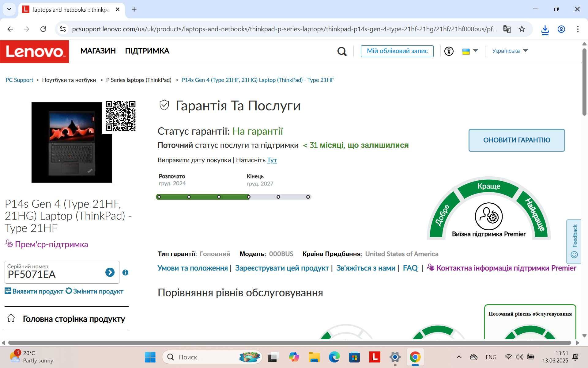Open the МАГАЗИН menu
588x368 pixels.
click(98, 51)
